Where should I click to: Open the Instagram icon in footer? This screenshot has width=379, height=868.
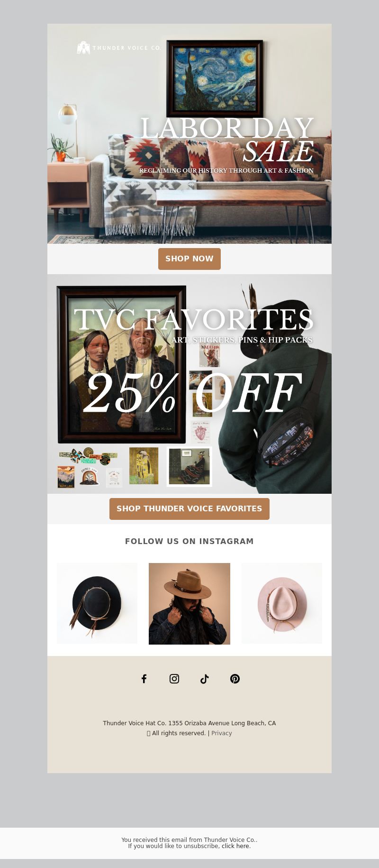(x=174, y=679)
